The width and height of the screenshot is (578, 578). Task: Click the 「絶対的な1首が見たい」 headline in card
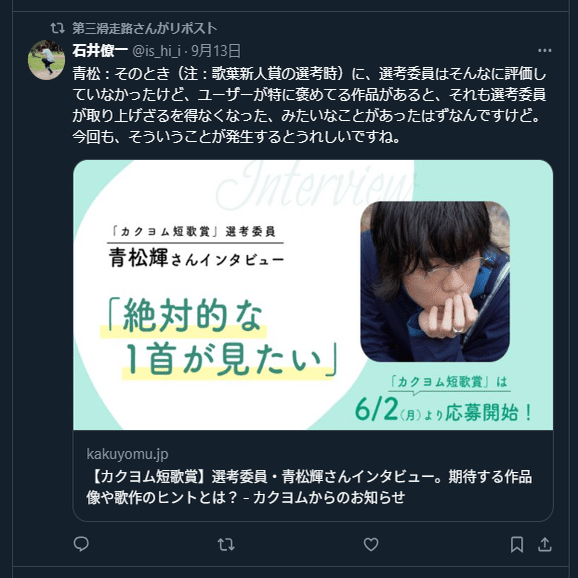pos(219,338)
